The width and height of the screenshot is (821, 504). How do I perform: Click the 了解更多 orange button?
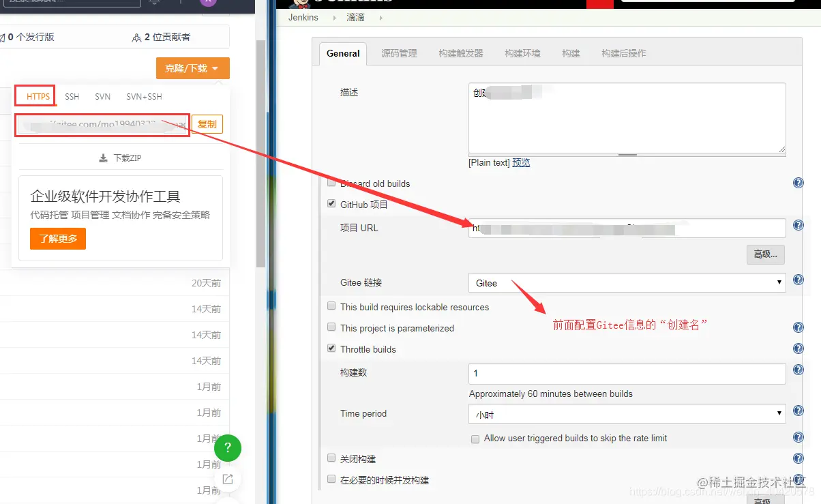point(58,239)
